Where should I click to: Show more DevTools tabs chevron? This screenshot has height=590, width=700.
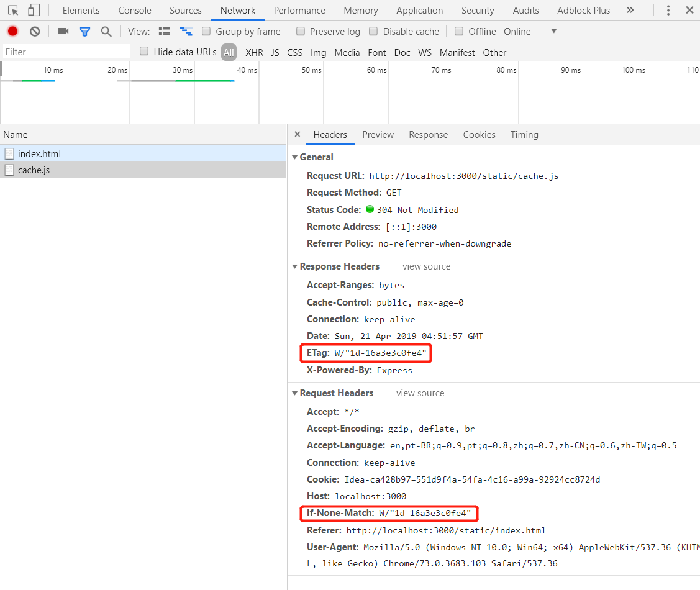tap(630, 11)
